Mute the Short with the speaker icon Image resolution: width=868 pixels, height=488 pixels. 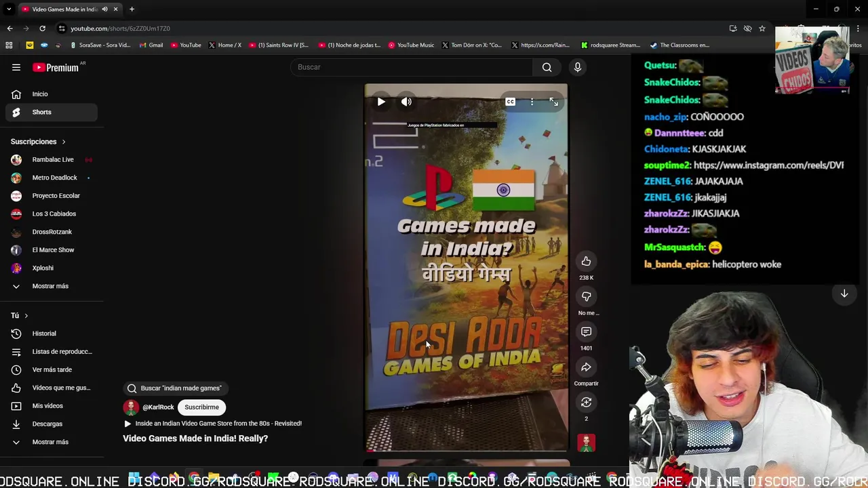tap(406, 102)
